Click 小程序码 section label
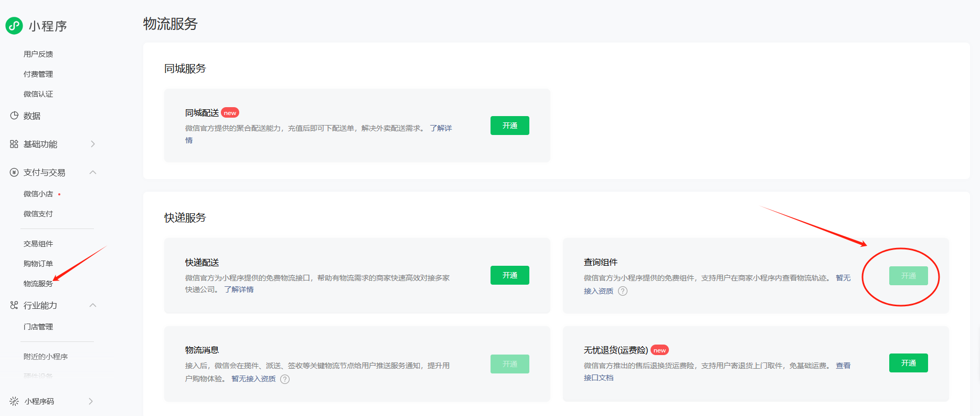The image size is (980, 416). (x=39, y=401)
